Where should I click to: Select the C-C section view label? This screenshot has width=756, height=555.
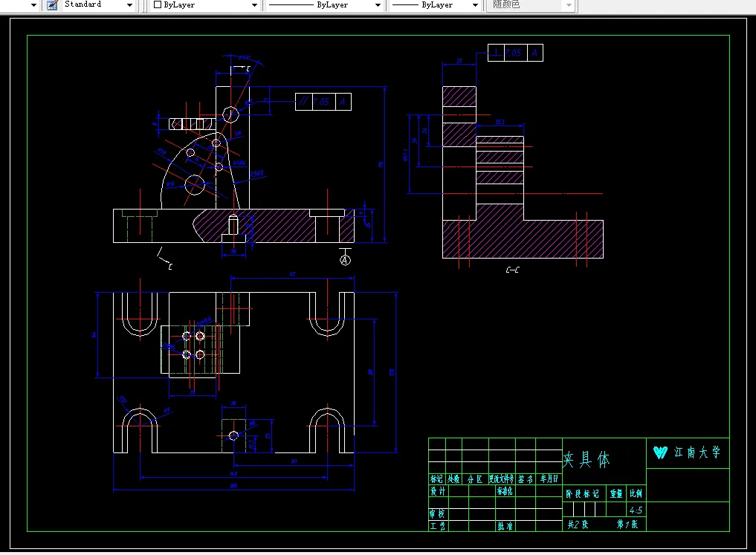tap(512, 270)
